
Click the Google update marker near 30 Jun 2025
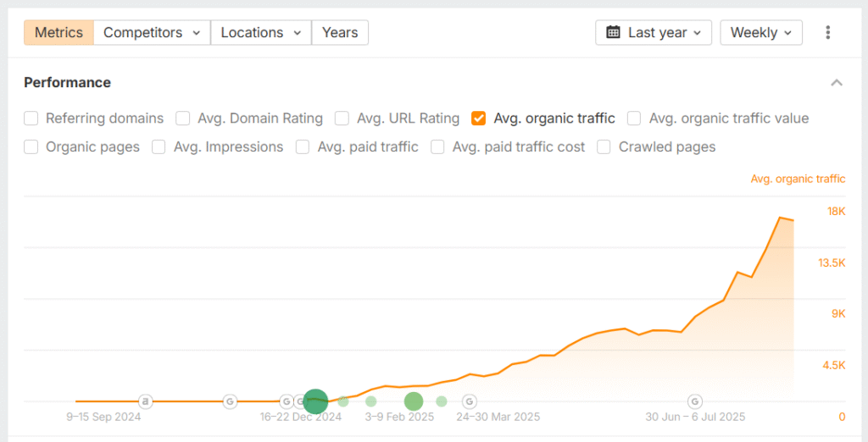695,401
